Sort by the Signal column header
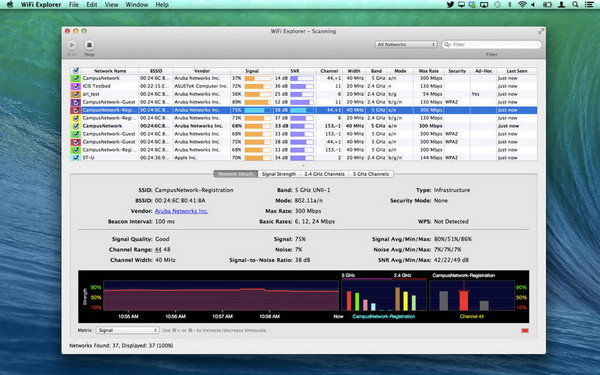The width and height of the screenshot is (600, 375). pyautogui.click(x=252, y=71)
